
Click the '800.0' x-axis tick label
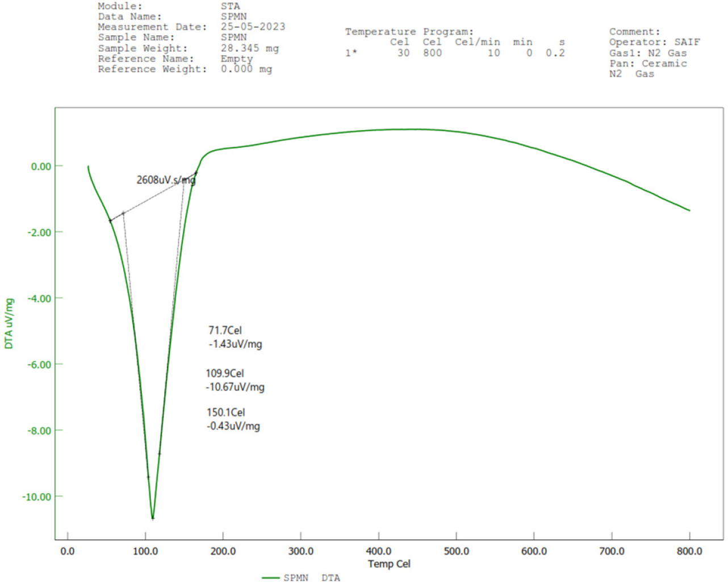pos(689,551)
